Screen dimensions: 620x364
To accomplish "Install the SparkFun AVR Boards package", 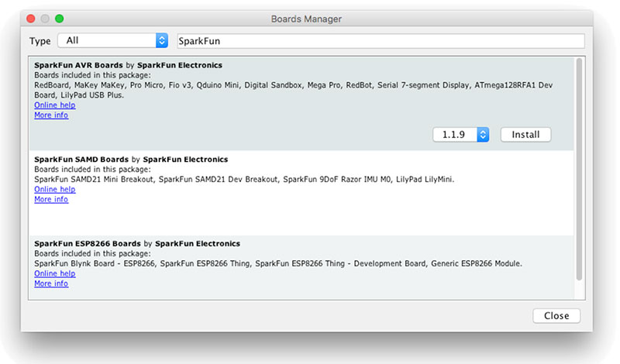I will [525, 135].
